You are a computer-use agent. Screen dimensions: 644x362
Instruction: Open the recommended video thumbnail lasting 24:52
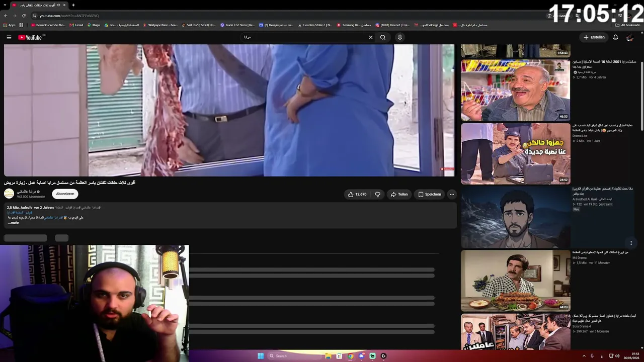(x=515, y=154)
